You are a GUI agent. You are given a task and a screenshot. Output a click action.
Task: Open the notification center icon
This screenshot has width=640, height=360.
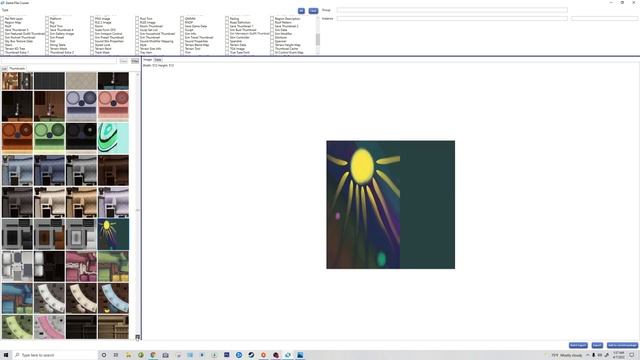pyautogui.click(x=632, y=355)
